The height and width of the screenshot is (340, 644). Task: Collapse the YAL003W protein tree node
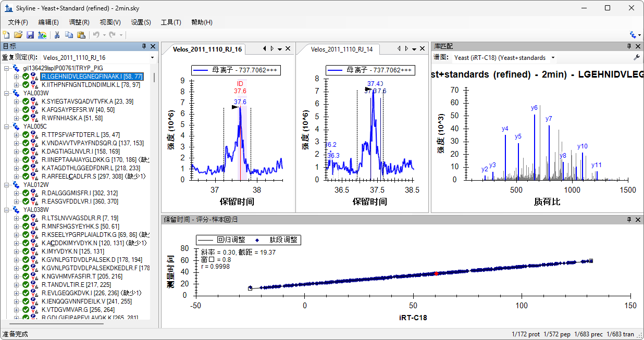click(7, 93)
